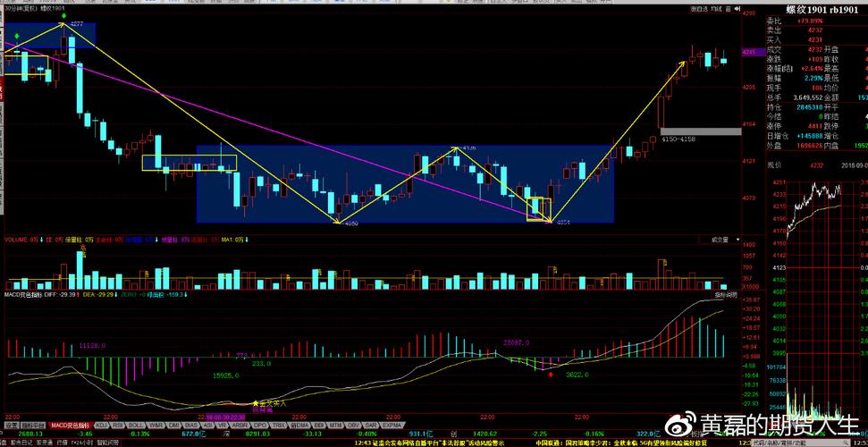
Task: Click the 30分钟 period label in chart title
Action: click(13, 9)
